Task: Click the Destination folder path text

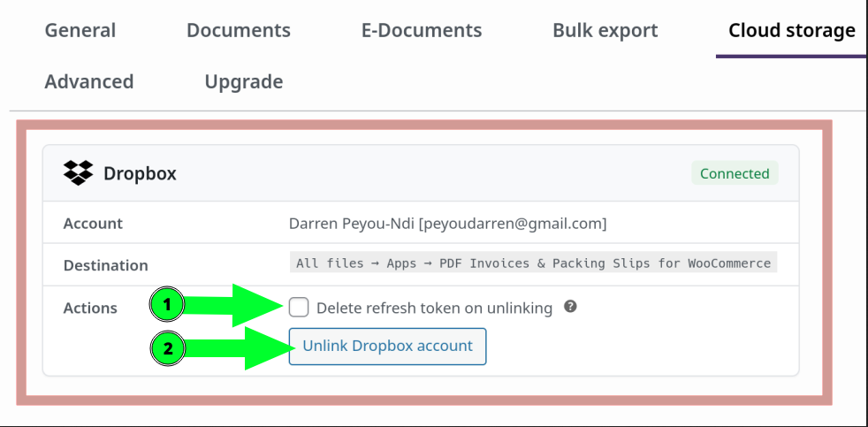Action: (533, 263)
